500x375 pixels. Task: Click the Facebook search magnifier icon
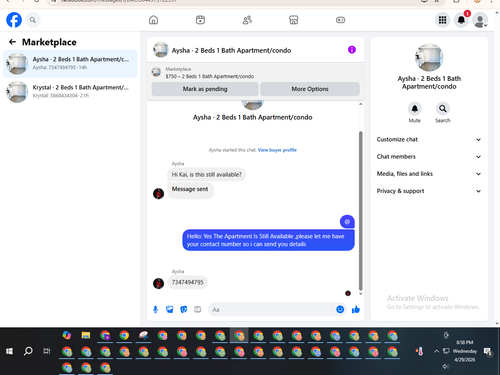(x=33, y=20)
